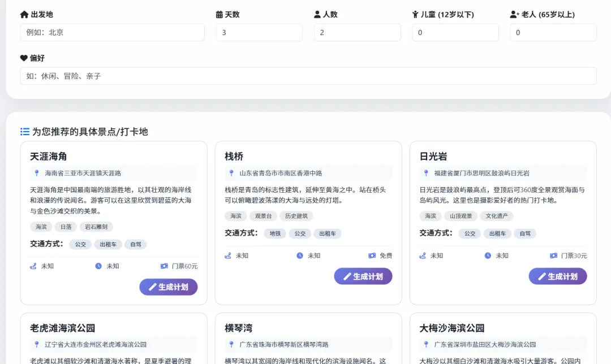Screen dimensions: 611x364
Task: Click the 天数 days number field
Action: (259, 32)
